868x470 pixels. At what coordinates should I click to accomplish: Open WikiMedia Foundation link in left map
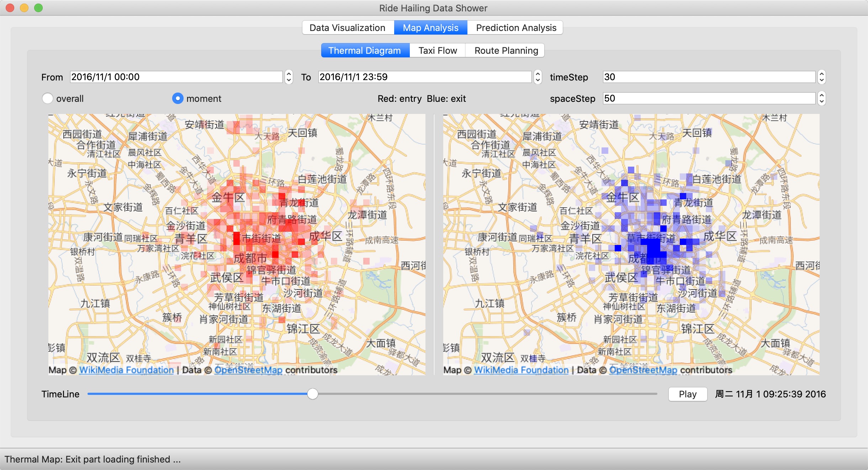126,370
